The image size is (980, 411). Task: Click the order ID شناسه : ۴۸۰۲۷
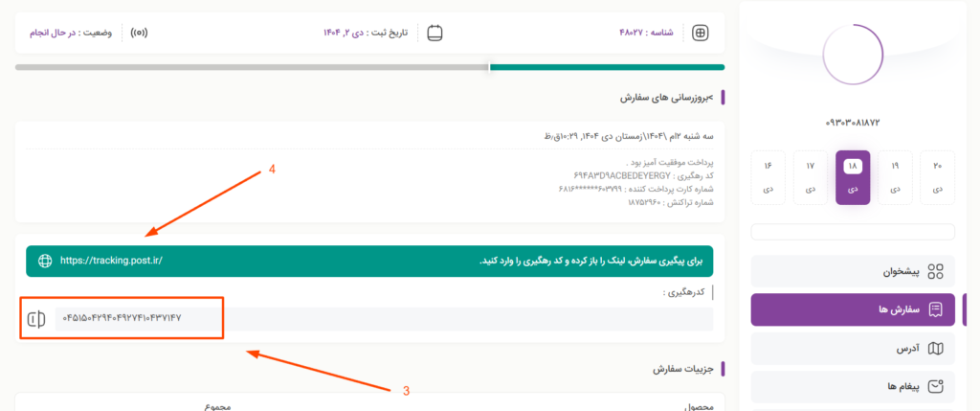[x=646, y=33]
